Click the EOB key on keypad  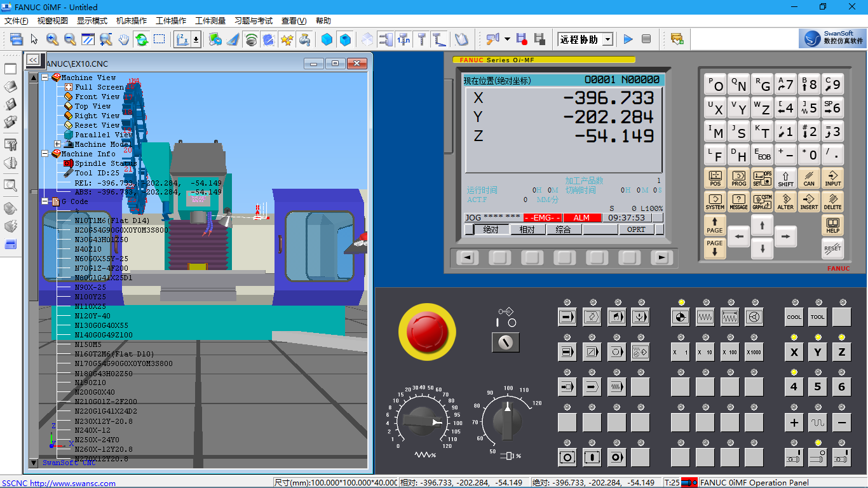pyautogui.click(x=763, y=154)
